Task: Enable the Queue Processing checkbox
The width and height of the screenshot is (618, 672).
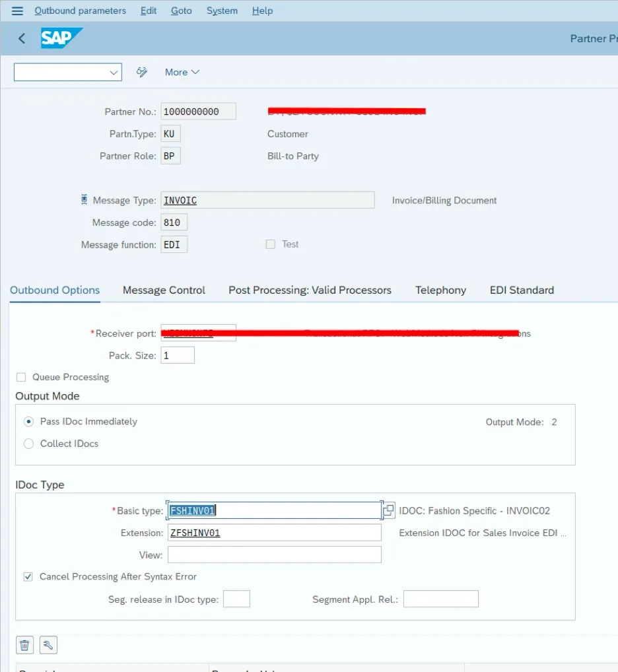Action: [21, 377]
